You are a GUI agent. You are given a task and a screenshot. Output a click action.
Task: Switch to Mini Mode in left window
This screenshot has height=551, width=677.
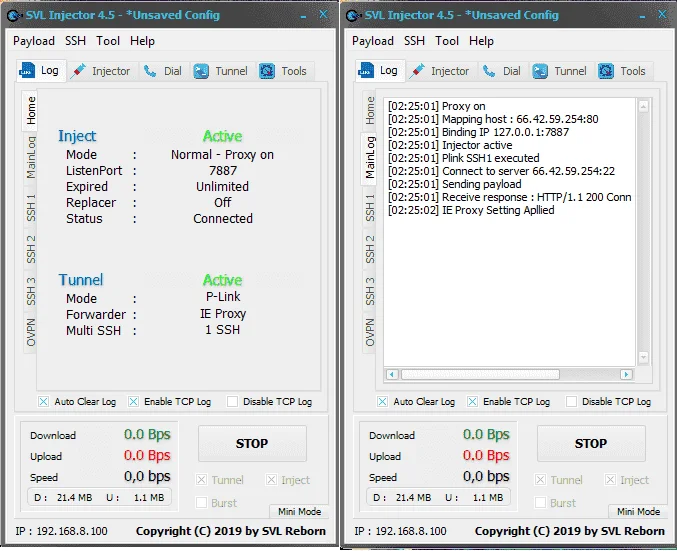click(299, 512)
